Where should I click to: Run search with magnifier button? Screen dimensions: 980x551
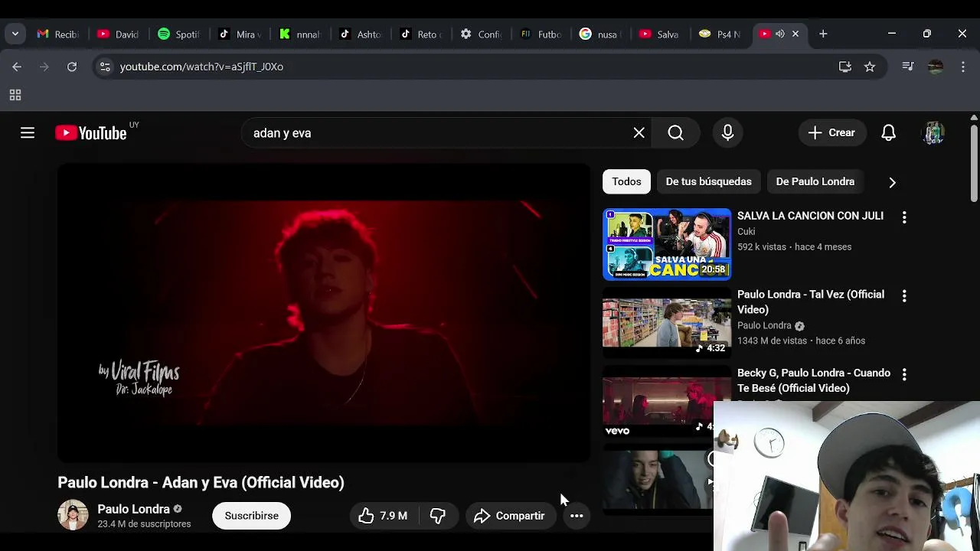675,133
